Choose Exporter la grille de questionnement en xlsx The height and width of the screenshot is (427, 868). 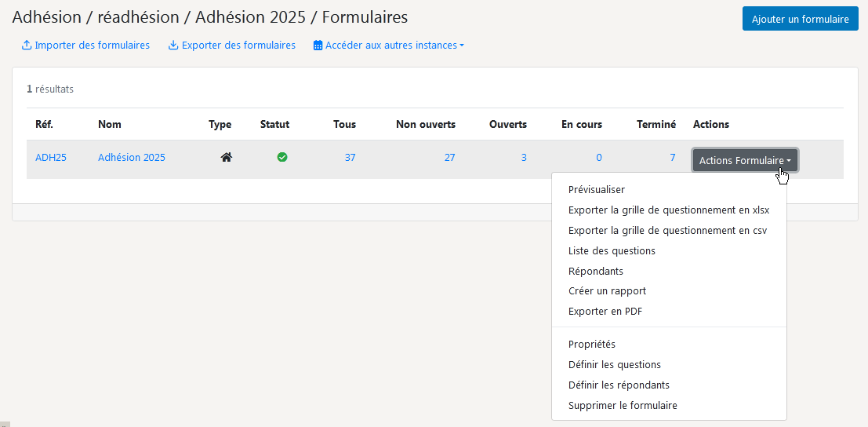coord(669,210)
